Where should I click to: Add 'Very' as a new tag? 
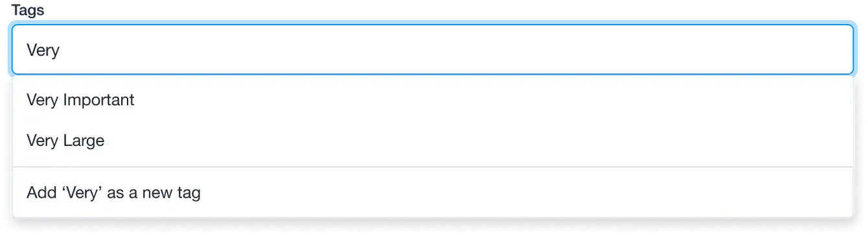point(433,193)
